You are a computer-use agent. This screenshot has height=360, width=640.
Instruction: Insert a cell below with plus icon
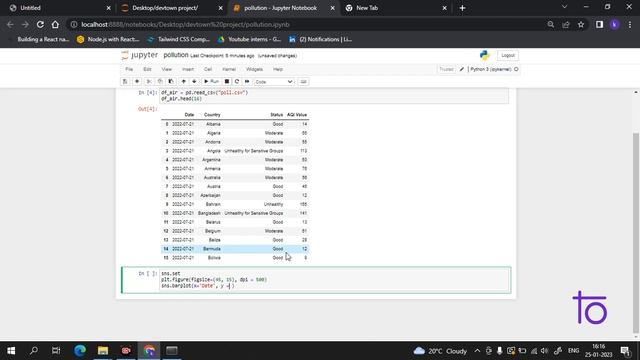(x=137, y=82)
